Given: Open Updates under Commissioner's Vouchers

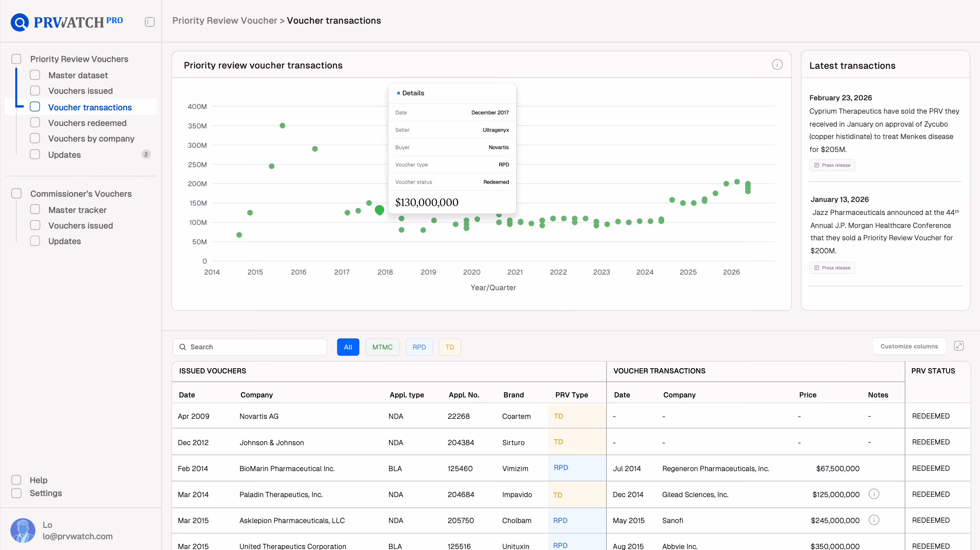Looking at the screenshot, I should [64, 241].
